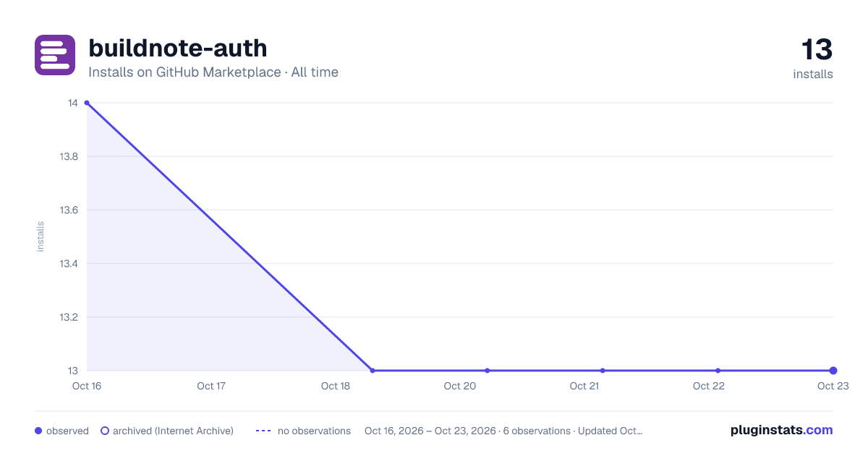Click the 'Oct 22' x-axis label
Viewport: 868px width, 456px height.
709,386
